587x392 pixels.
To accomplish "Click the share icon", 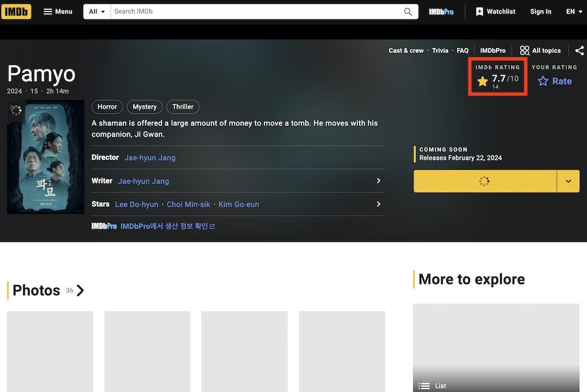I will coord(580,50).
